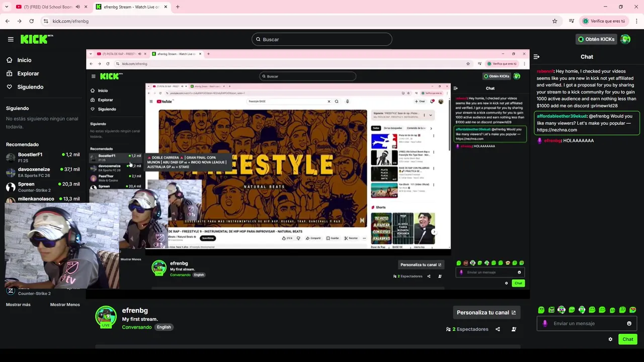Click the live stream video player
The width and height of the screenshot is (644, 362).
pyautogui.click(x=307, y=173)
